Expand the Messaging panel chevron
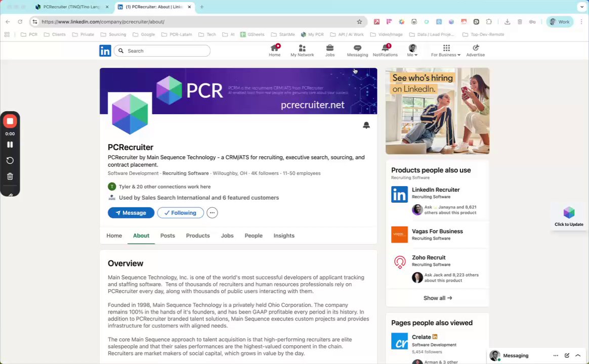Viewport: 589px width, 364px height. click(578, 355)
